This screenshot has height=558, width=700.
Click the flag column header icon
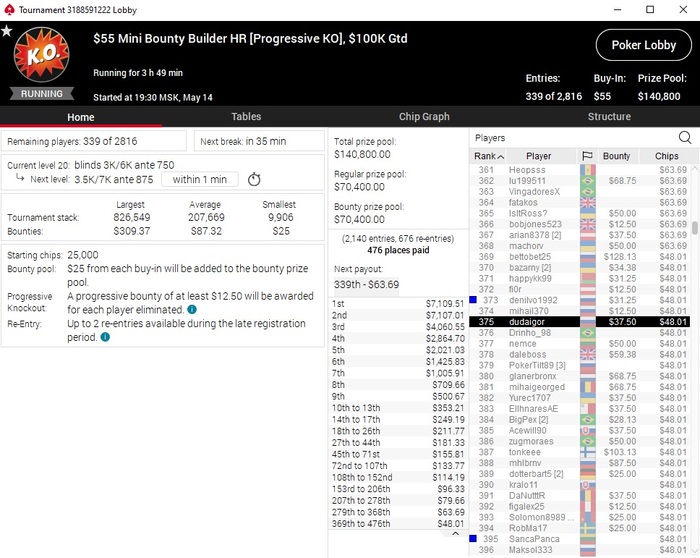click(x=587, y=156)
